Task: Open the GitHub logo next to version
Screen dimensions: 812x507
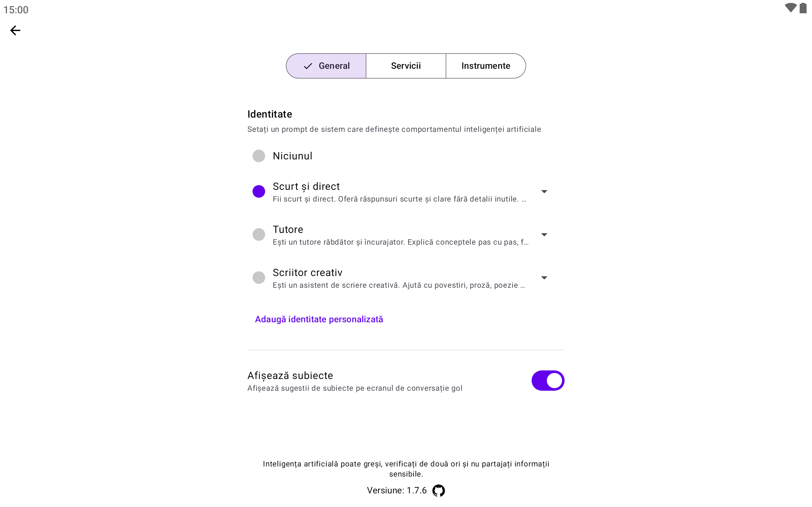Action: (x=438, y=490)
